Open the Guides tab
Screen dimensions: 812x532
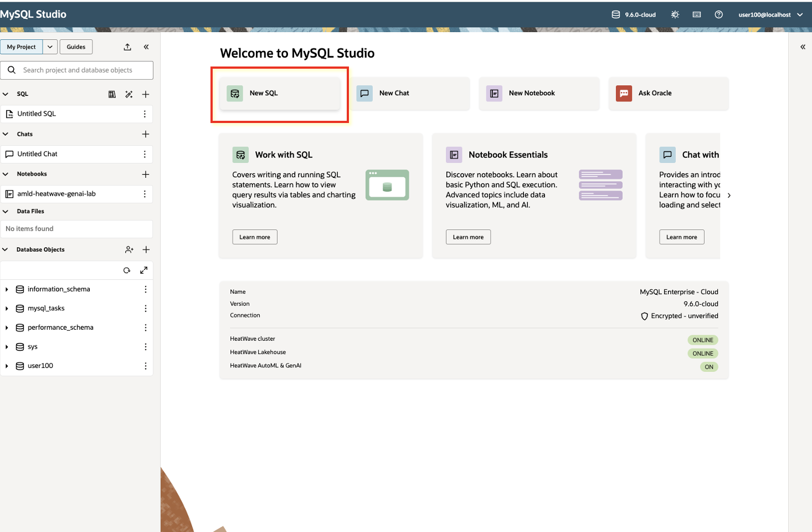coord(76,47)
